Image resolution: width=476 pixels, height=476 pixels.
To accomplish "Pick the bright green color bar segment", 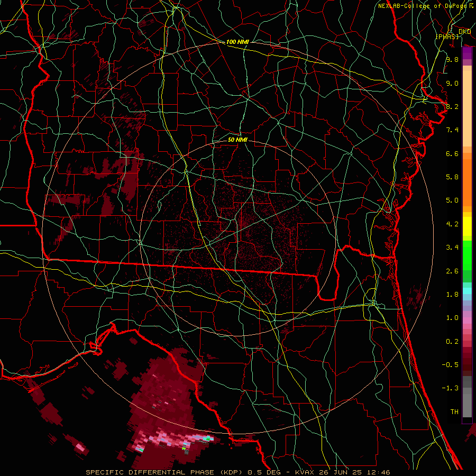I will coord(467,255).
